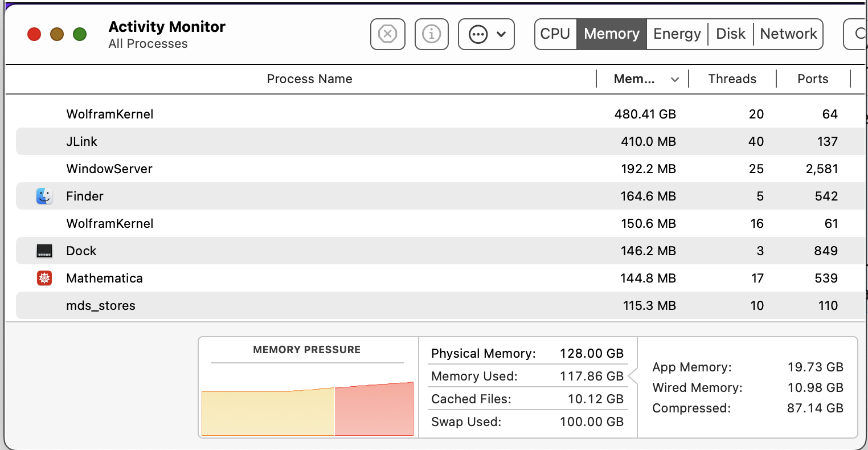Switch to the CPU tab
Image resolution: width=868 pixels, height=450 pixels.
(555, 34)
